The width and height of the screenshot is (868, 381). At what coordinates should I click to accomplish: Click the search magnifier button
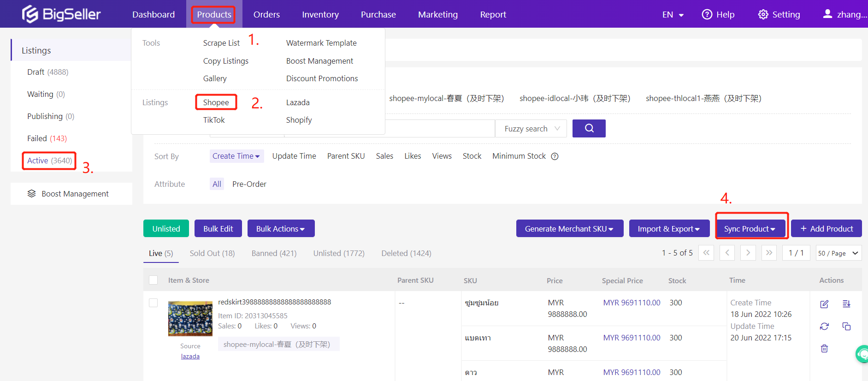pos(589,128)
